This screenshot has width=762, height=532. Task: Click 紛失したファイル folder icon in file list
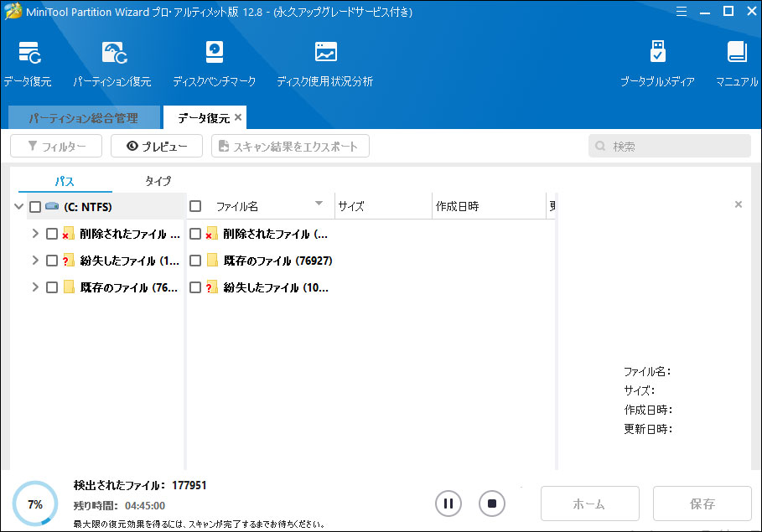pyautogui.click(x=211, y=287)
